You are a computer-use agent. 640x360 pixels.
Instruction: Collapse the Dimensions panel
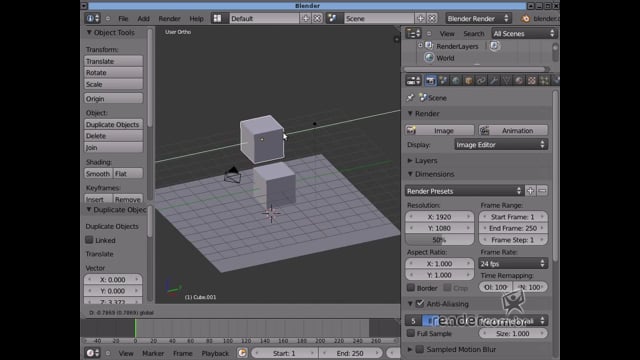[410, 174]
